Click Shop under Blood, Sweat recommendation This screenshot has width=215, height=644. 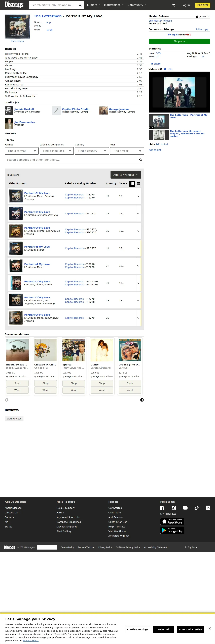click(17, 383)
